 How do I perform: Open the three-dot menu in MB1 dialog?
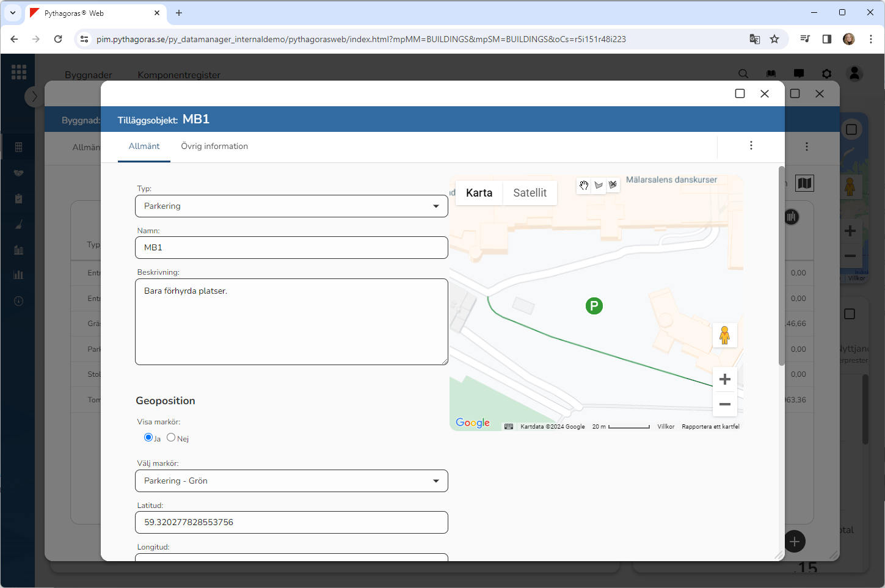(x=751, y=145)
